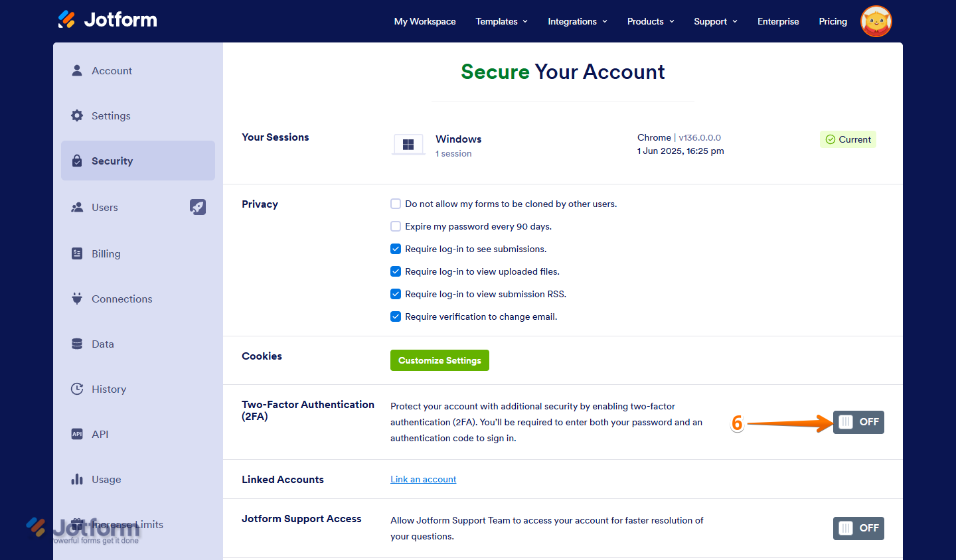Click the Usage bar chart icon
This screenshot has height=560, width=956.
point(77,479)
